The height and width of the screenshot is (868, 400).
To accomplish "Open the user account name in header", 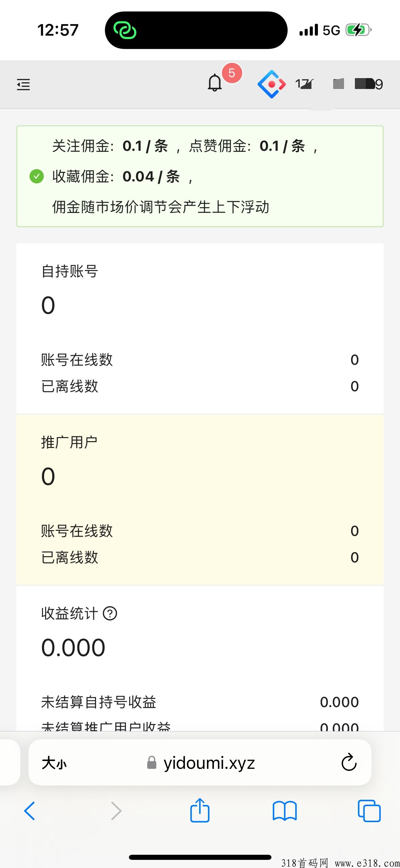I will pos(339,84).
